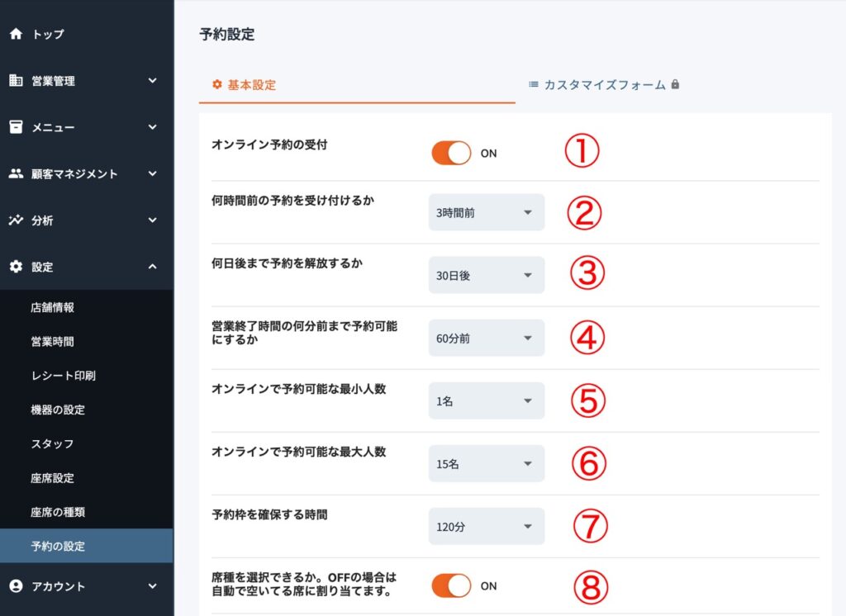
Task: Click the アカウント user circle icon
Action: coord(15,586)
